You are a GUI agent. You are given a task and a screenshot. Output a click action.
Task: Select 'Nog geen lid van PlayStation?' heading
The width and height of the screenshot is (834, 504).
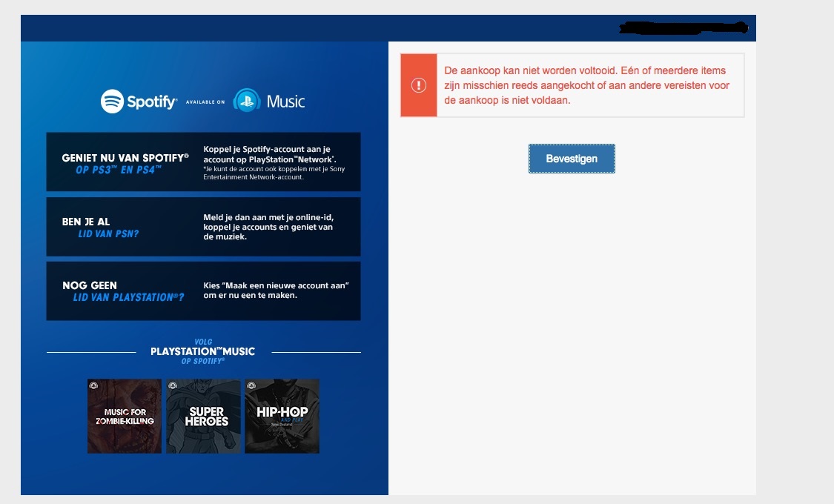[x=123, y=291]
